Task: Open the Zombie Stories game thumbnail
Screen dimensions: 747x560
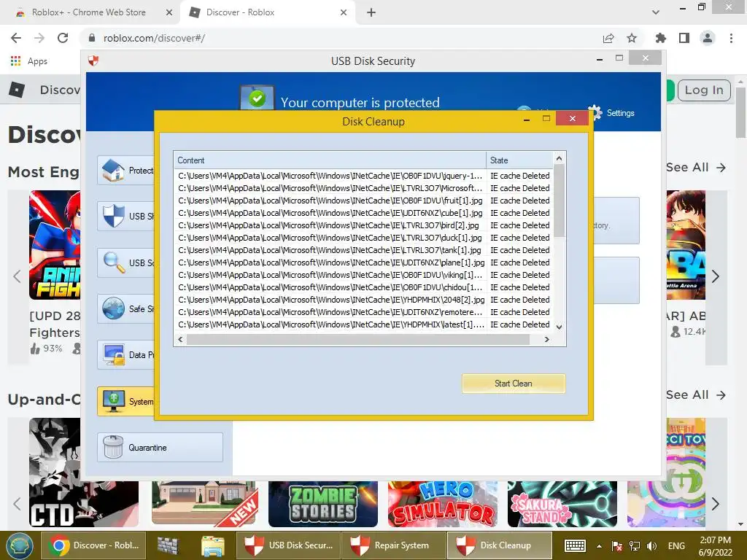Action: pos(323,504)
